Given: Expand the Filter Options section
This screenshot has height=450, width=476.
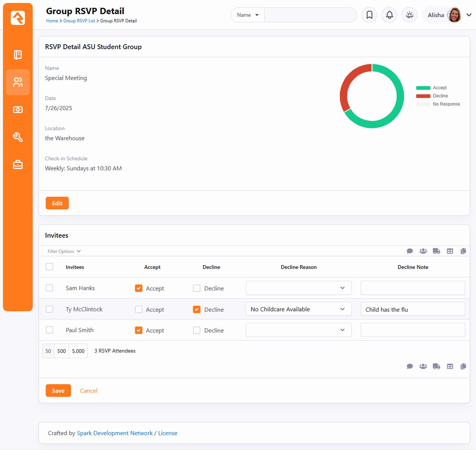Looking at the screenshot, I should click(x=64, y=251).
